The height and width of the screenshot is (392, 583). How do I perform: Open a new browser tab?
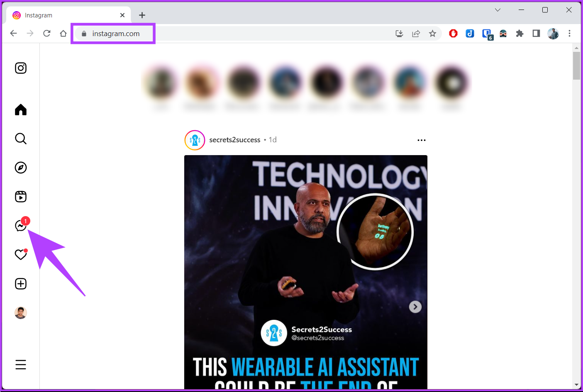click(x=142, y=15)
